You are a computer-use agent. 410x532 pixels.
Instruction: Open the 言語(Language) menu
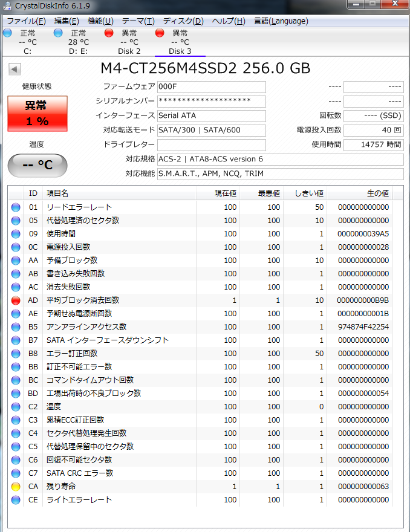pos(281,21)
